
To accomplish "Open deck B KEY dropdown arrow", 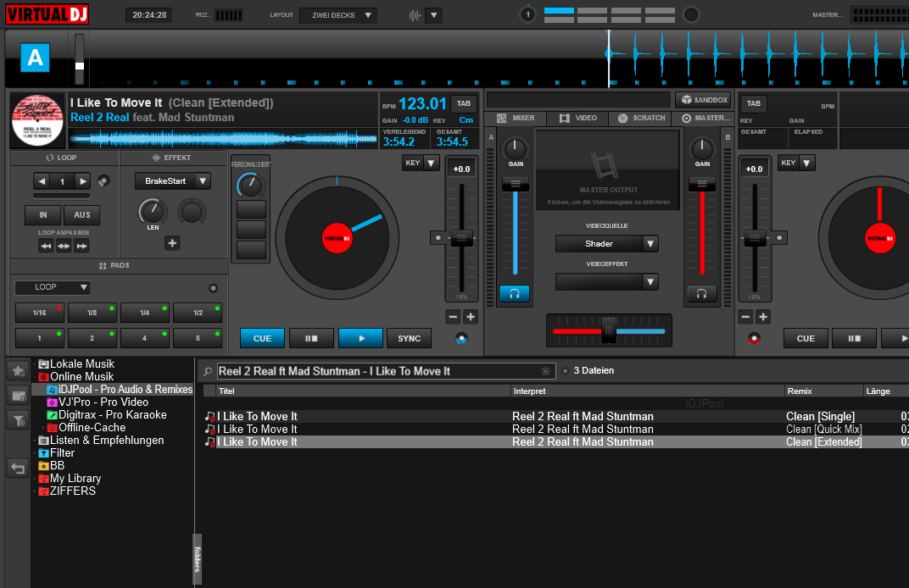I will tap(806, 163).
